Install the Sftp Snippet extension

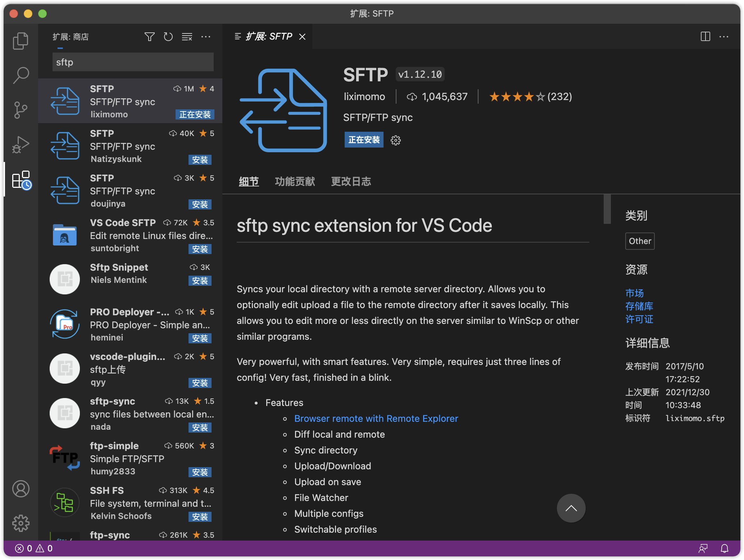[200, 281]
